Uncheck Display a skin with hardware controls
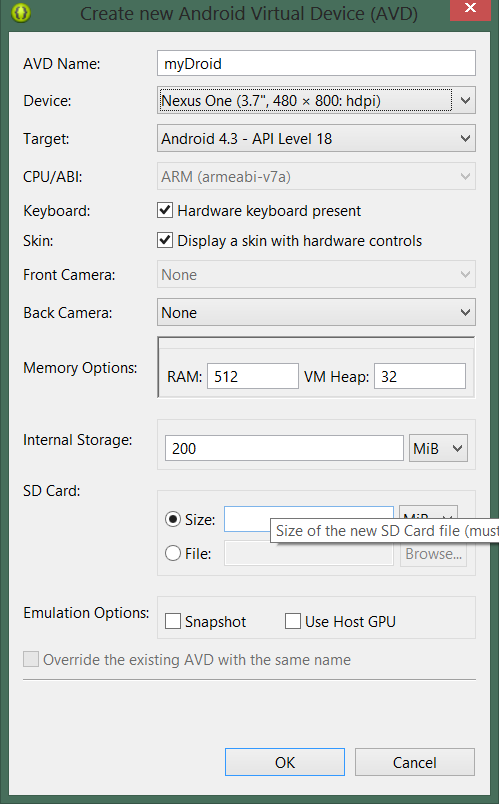The height and width of the screenshot is (804, 499). pyautogui.click(x=165, y=240)
